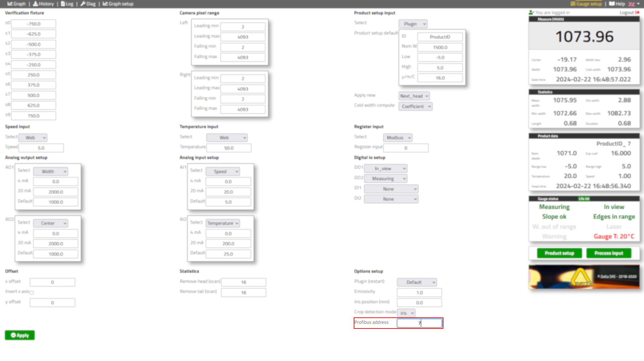This screenshot has height=361, width=644.
Task: Click the green Product setup button
Action: pos(559,253)
